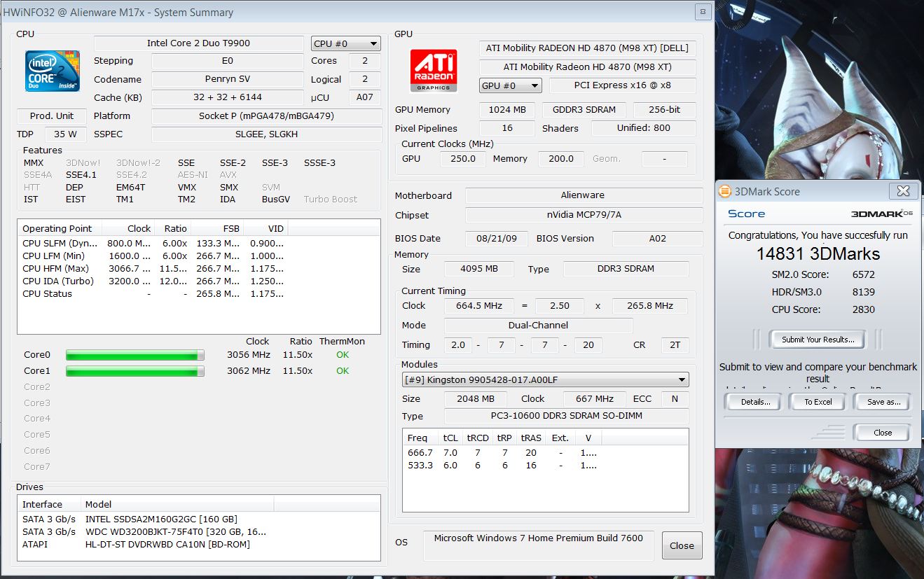Click the Ratio column header

(x=172, y=228)
